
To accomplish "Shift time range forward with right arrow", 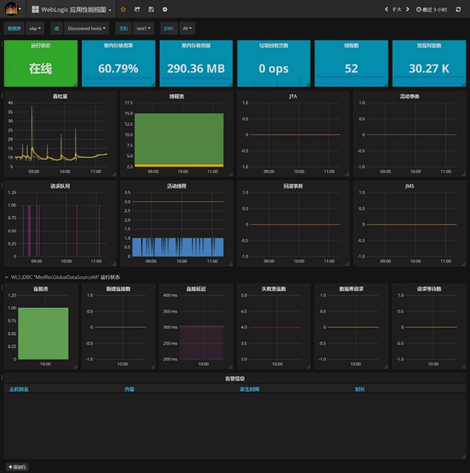I will coord(407,9).
